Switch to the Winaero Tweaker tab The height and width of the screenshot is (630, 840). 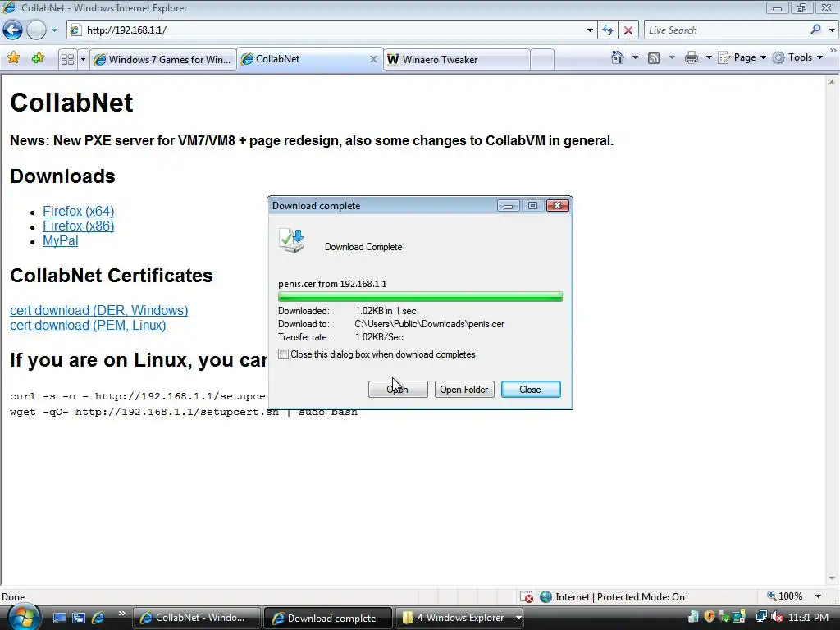[x=456, y=59]
